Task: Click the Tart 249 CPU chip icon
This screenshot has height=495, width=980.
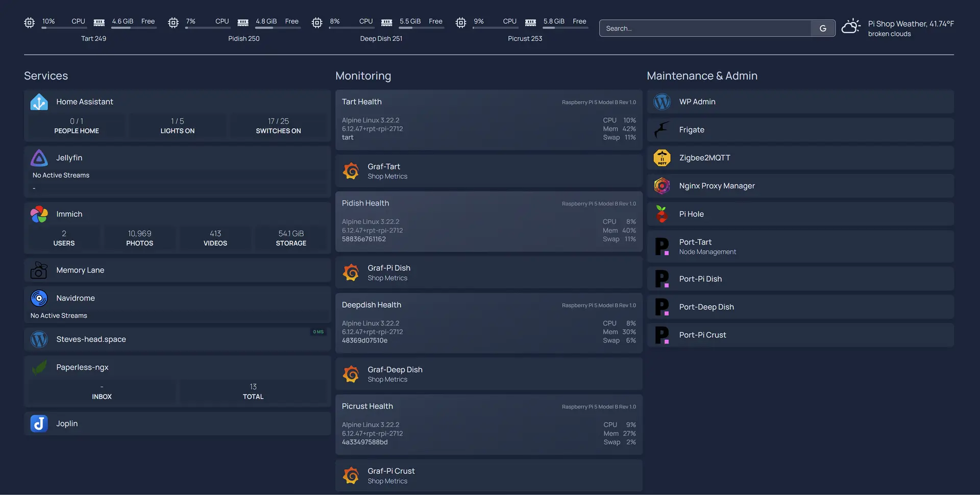Action: (x=30, y=22)
